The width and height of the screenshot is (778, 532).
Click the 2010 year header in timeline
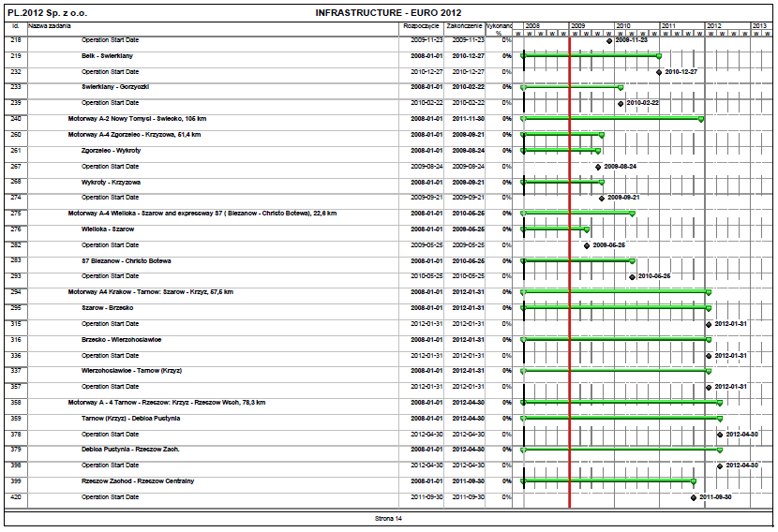click(623, 26)
